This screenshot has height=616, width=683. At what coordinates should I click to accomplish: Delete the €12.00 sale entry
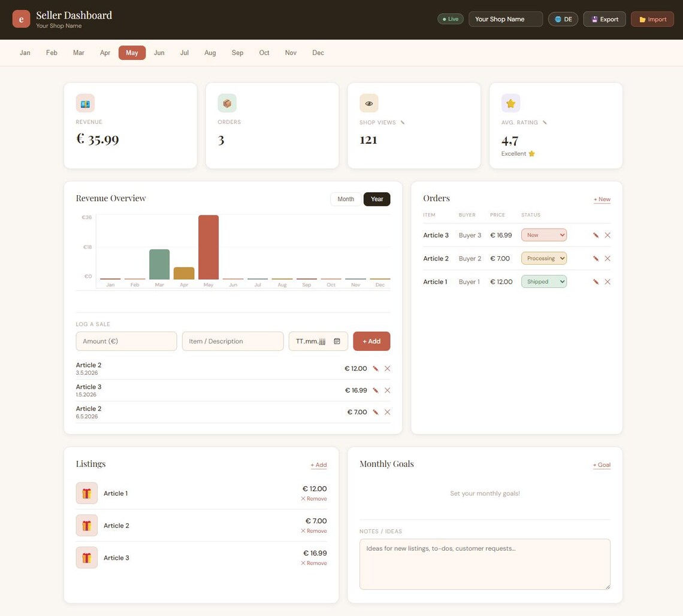click(387, 369)
